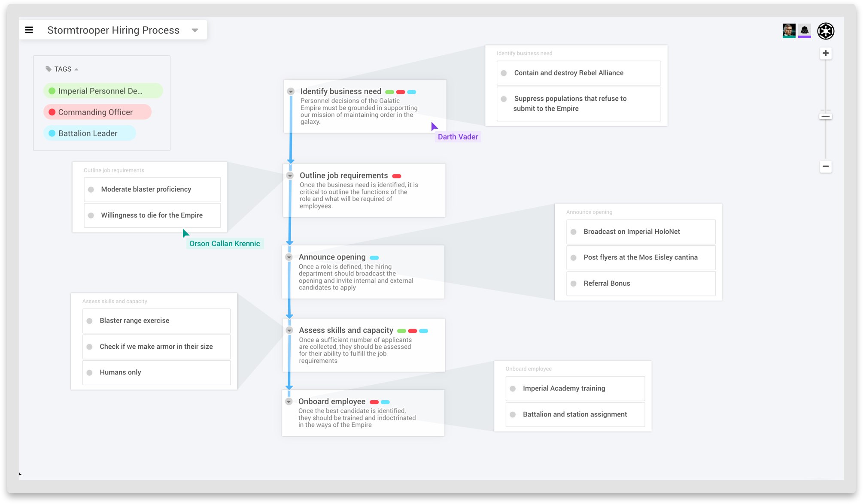
Task: Click the Imperial Academy training text
Action: click(564, 388)
